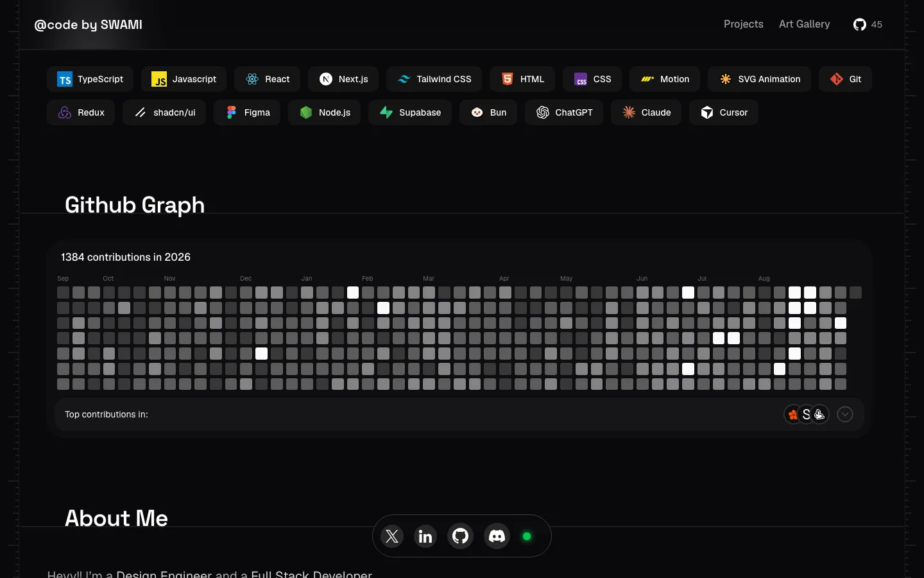Click the Git tech badge
924x578 pixels.
point(845,79)
